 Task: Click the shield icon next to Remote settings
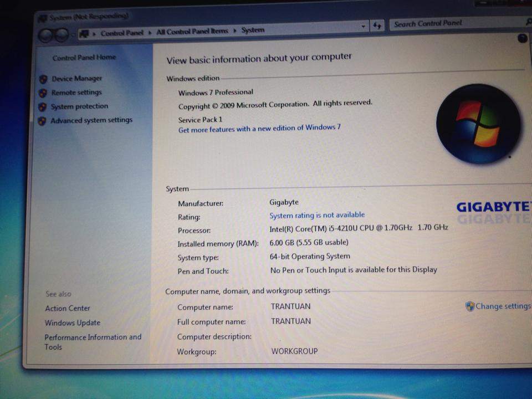click(x=43, y=93)
